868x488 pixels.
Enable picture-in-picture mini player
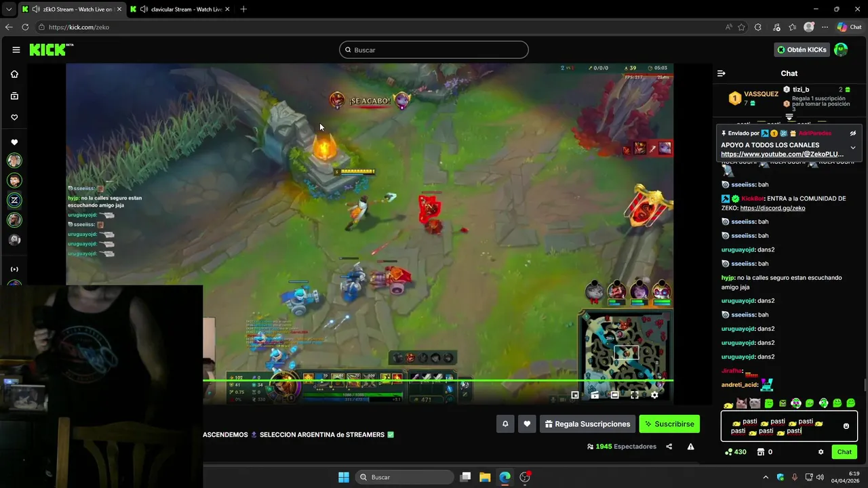tap(575, 394)
